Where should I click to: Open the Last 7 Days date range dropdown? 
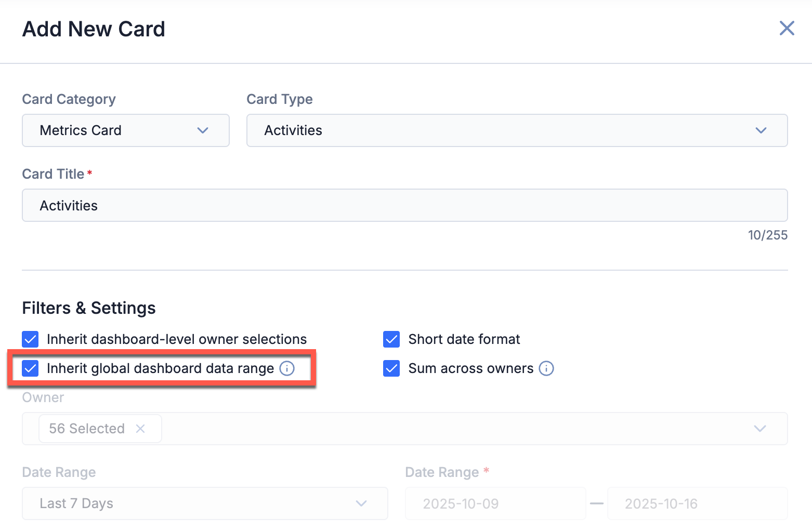[x=205, y=503]
